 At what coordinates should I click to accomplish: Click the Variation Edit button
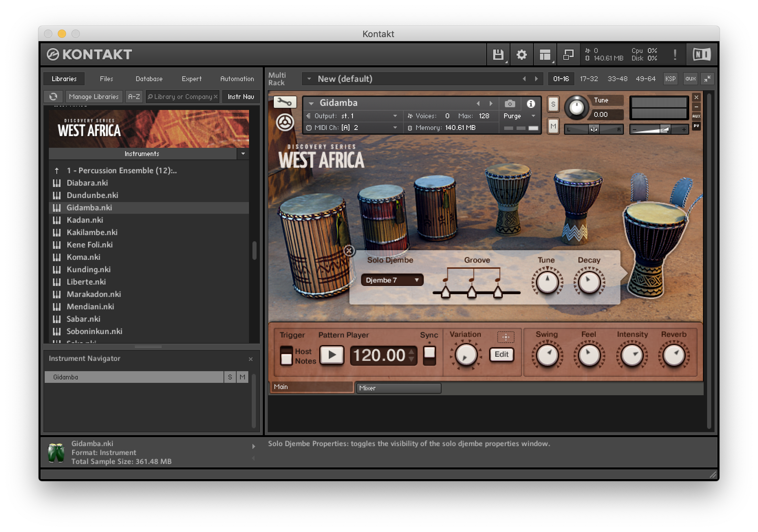click(501, 354)
